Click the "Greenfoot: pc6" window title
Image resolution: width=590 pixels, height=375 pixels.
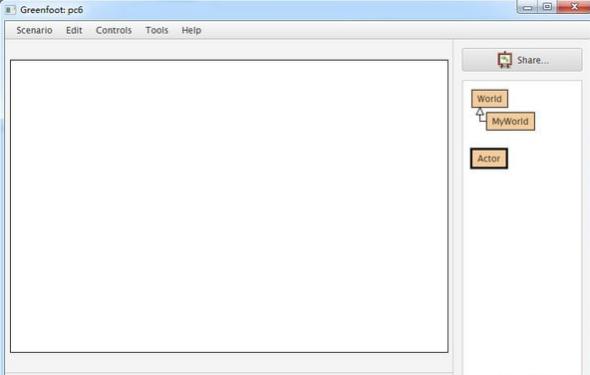[52, 10]
